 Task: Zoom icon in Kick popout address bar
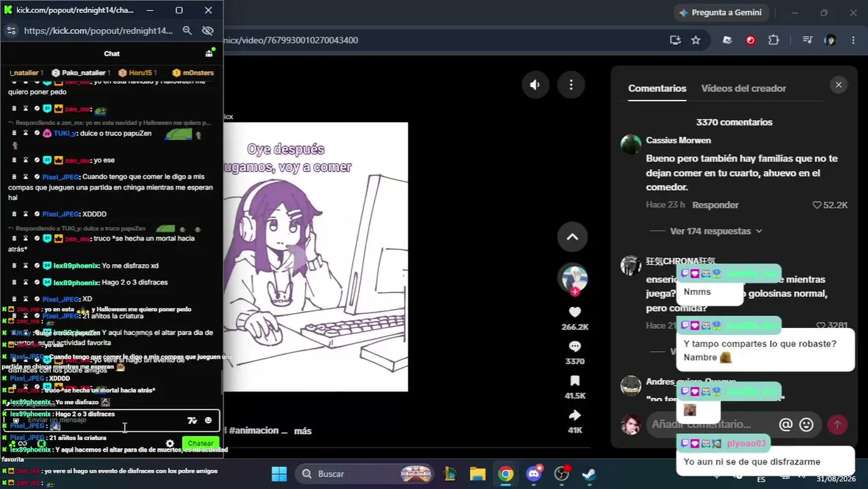click(x=187, y=31)
